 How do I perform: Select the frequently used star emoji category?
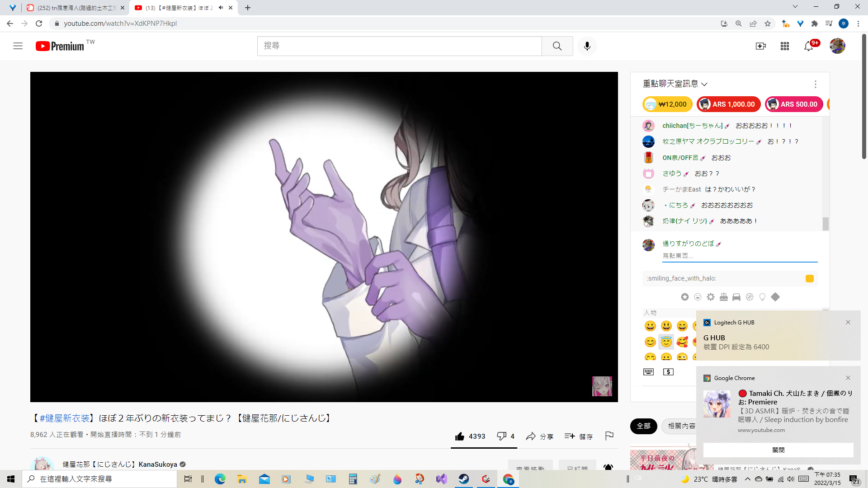pos(685,297)
